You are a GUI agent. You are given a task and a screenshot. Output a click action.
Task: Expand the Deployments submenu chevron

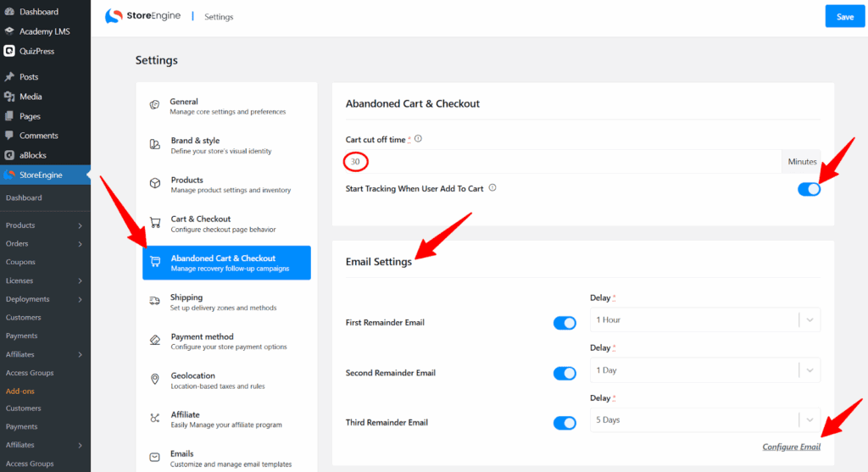[x=81, y=299]
